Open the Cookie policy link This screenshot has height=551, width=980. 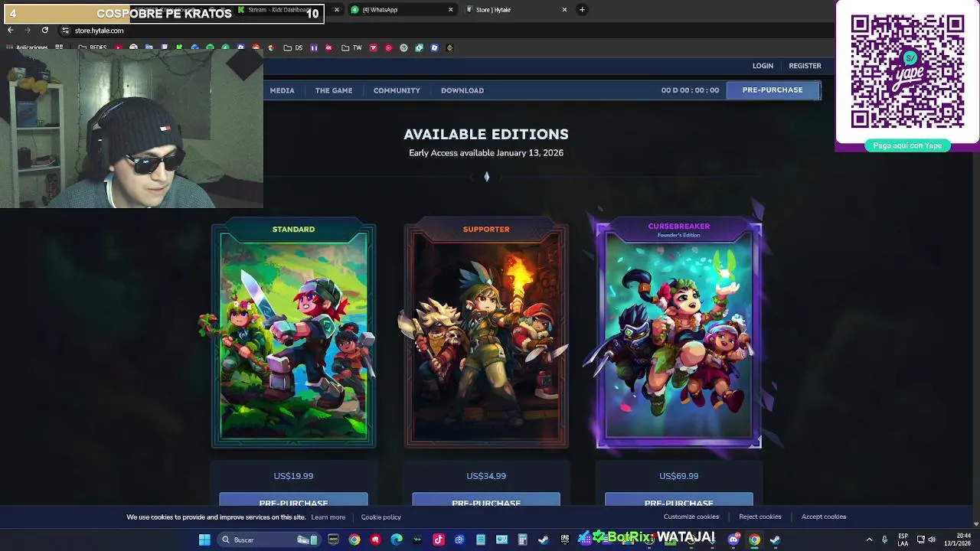click(381, 517)
